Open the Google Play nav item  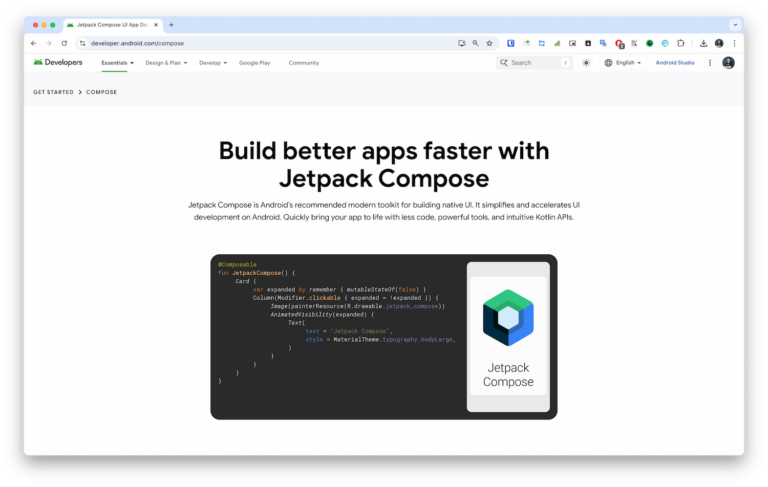click(x=254, y=63)
